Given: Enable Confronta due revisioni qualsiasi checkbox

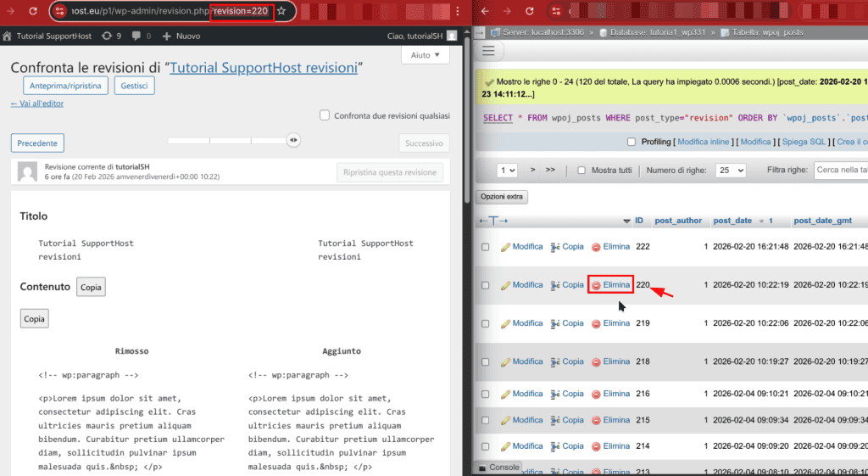Looking at the screenshot, I should 325,115.
